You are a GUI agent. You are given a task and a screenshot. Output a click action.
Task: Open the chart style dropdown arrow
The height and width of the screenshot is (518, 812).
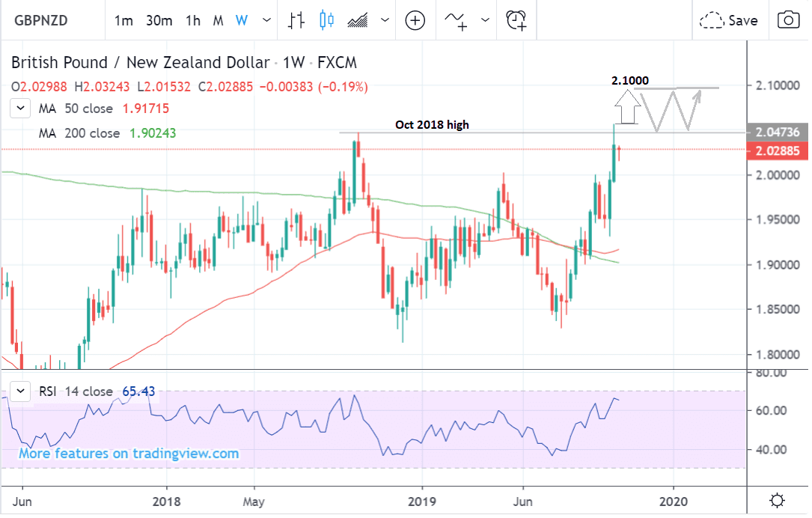point(384,20)
